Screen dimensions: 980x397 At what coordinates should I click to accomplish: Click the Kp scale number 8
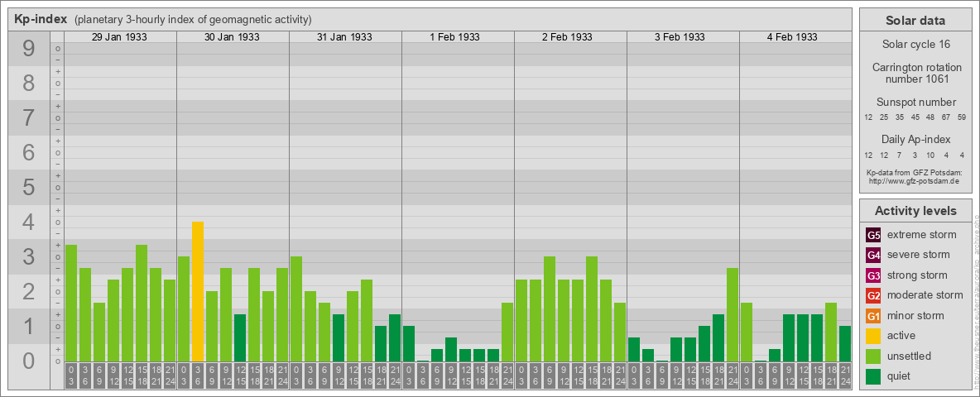click(x=28, y=83)
